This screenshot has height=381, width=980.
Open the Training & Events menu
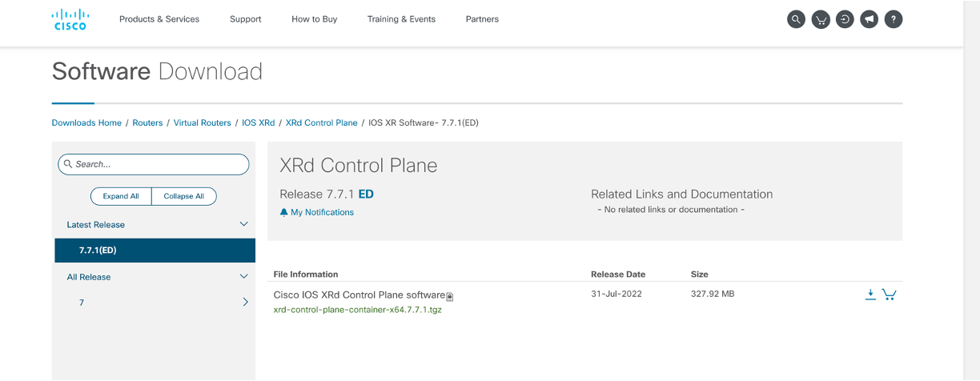(x=401, y=19)
